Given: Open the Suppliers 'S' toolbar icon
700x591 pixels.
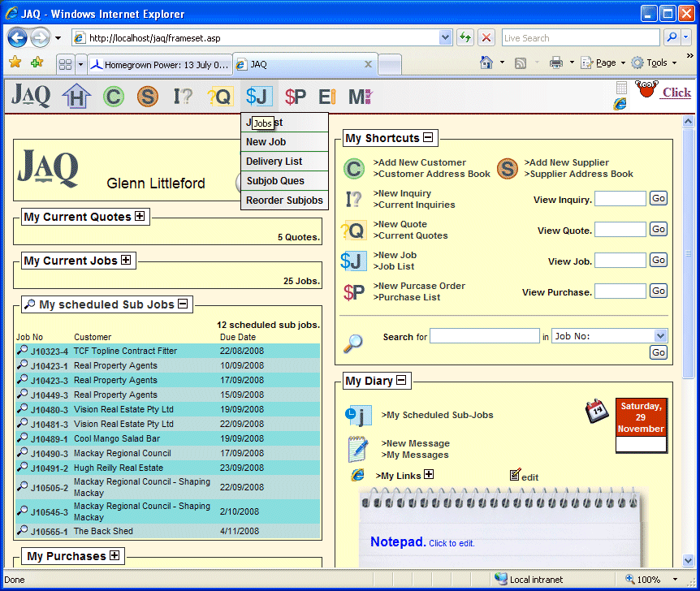Looking at the screenshot, I should pos(147,97).
